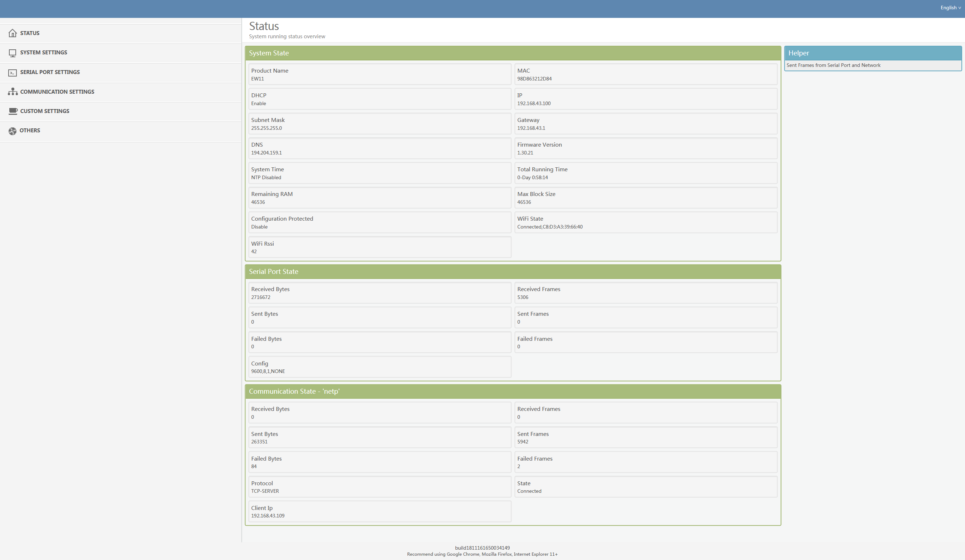Click the cup icon for Custom Settings

pyautogui.click(x=13, y=111)
